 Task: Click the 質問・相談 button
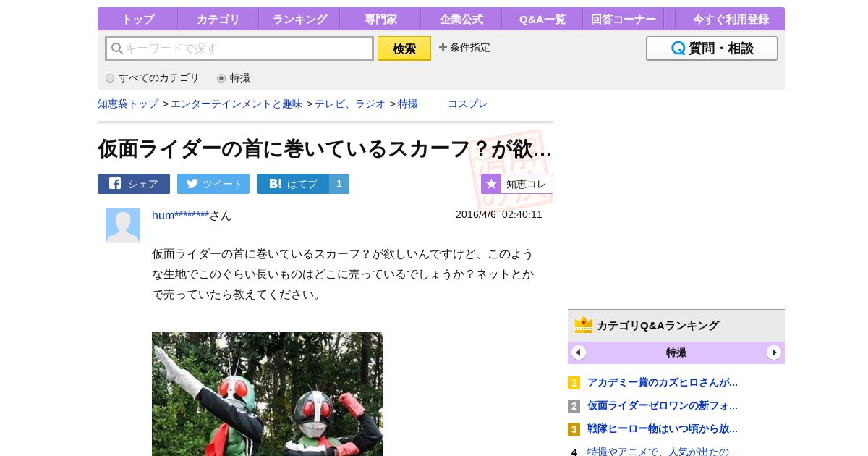[712, 48]
